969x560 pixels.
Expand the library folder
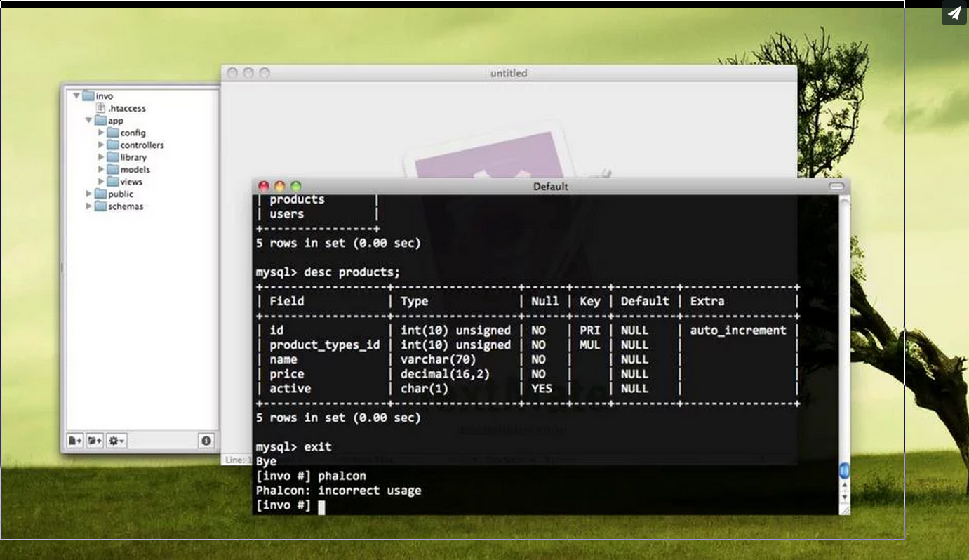click(x=101, y=157)
